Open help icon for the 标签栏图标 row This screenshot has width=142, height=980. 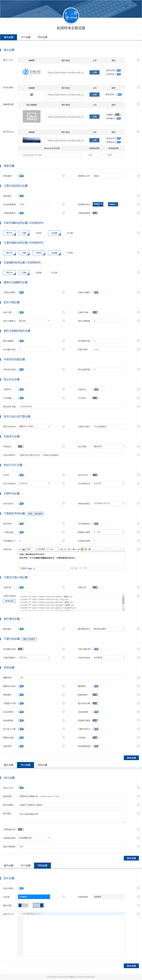tap(138, 88)
